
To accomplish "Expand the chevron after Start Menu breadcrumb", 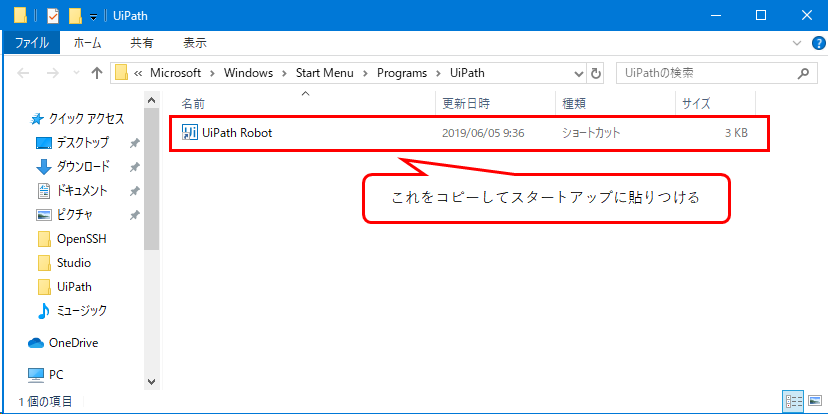I will click(365, 73).
